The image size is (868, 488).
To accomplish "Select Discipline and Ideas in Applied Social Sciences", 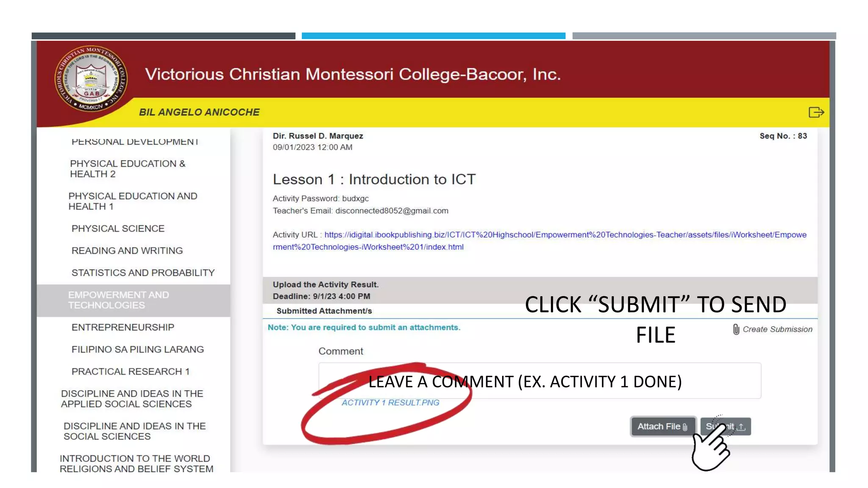I will click(132, 399).
